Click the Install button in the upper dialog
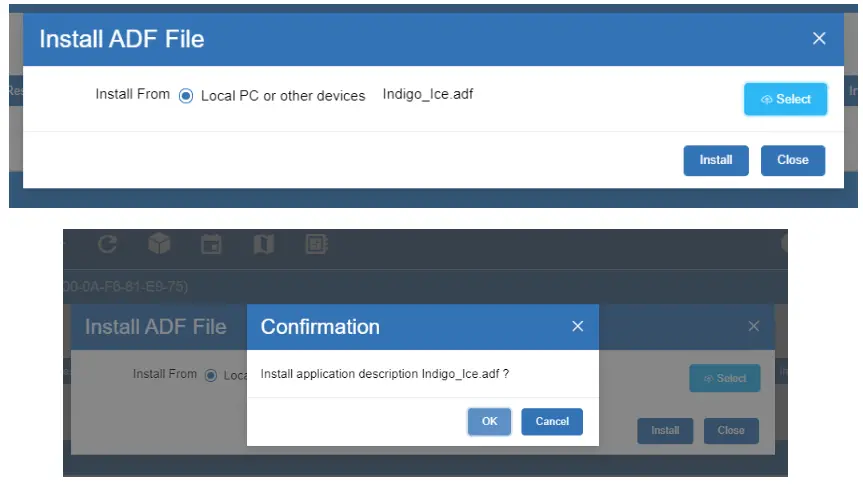The width and height of the screenshot is (863, 486). (716, 160)
